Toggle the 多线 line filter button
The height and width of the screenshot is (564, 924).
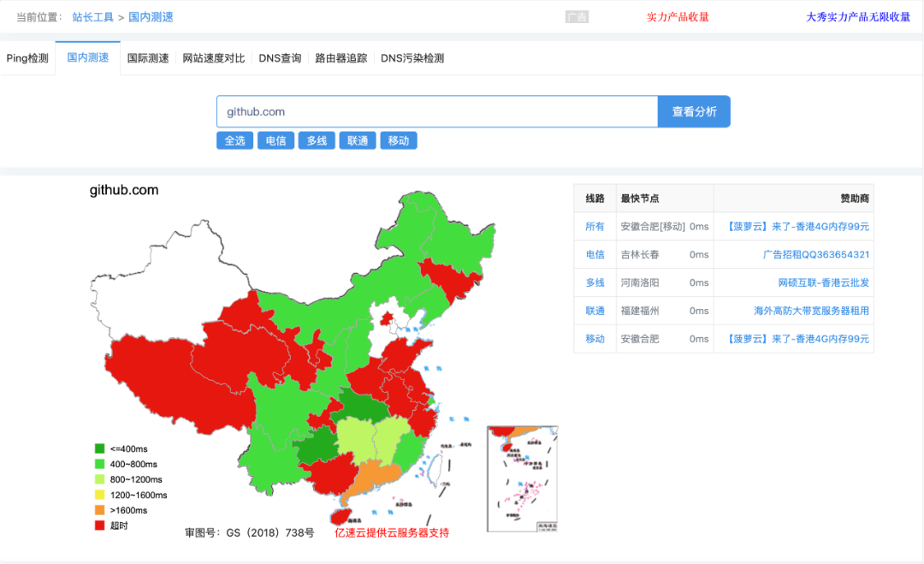point(317,141)
